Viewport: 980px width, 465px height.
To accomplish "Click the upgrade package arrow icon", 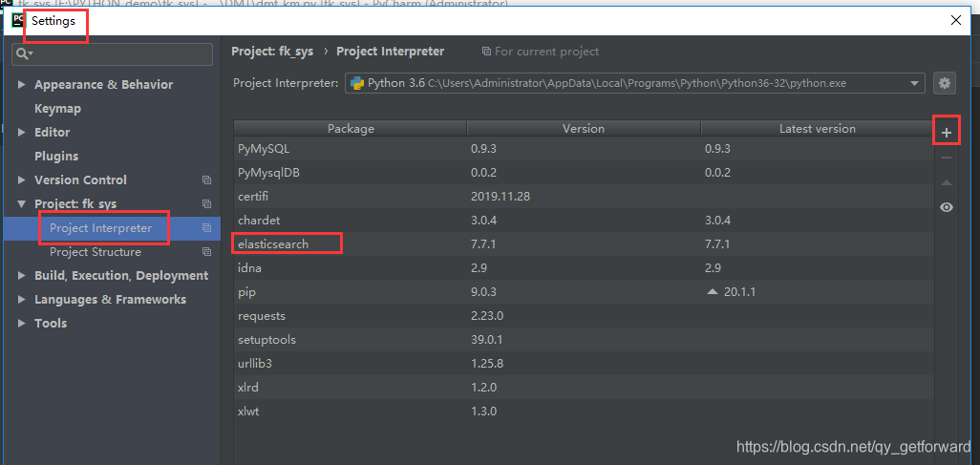I will [947, 182].
